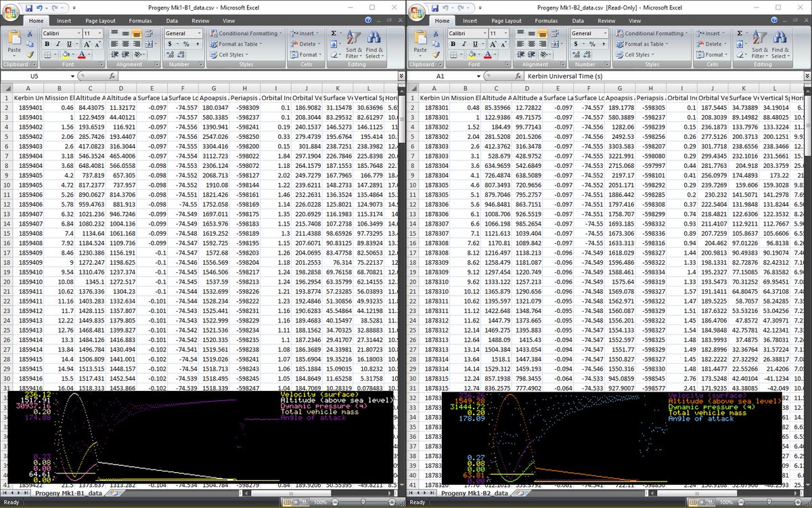
Task: Expand Conditional Formatting menu in Mk1-B1 window
Action: [246, 33]
